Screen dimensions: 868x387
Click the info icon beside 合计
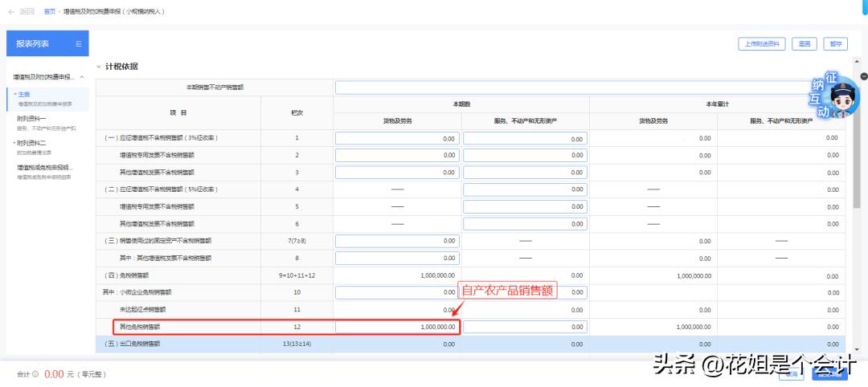tap(35, 374)
